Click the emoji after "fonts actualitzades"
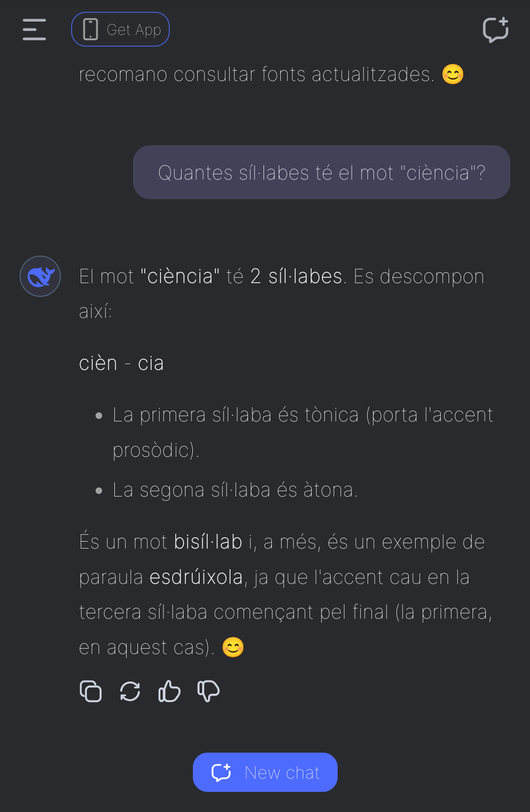The image size is (530, 812). tap(452, 75)
